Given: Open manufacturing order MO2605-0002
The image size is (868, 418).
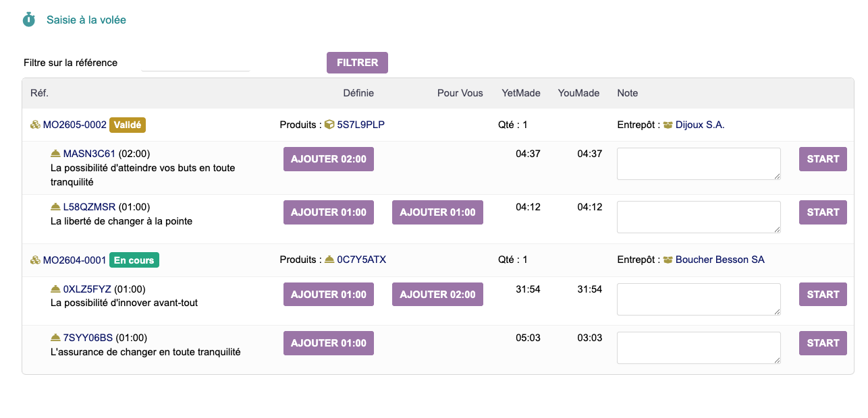Looking at the screenshot, I should pos(75,125).
